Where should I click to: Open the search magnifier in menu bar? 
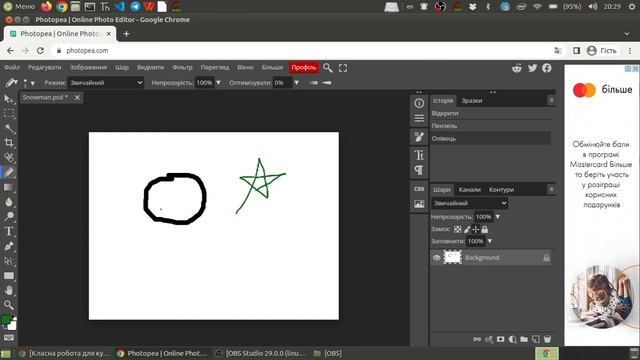[327, 68]
